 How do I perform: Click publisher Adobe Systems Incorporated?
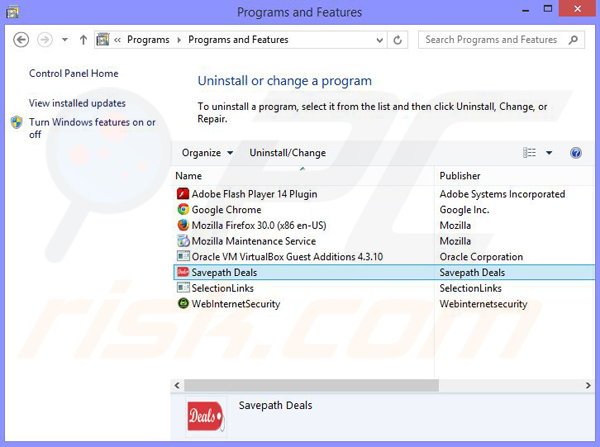click(x=502, y=194)
